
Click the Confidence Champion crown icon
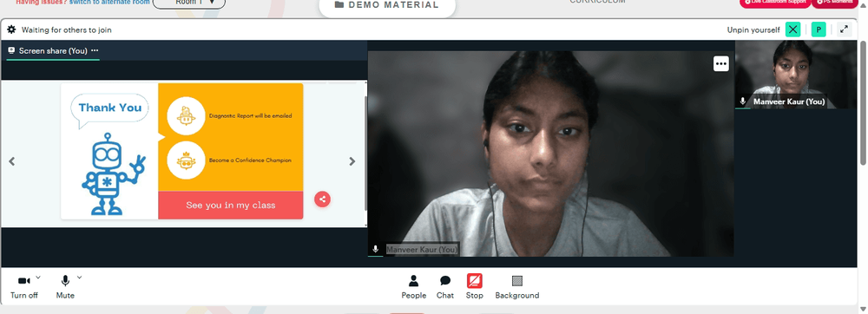(x=186, y=160)
